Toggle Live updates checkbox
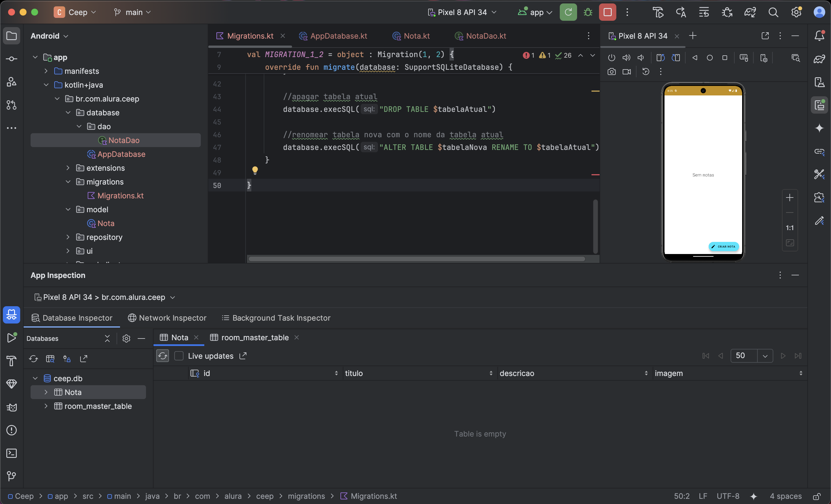This screenshot has height=504, width=831. coord(179,356)
